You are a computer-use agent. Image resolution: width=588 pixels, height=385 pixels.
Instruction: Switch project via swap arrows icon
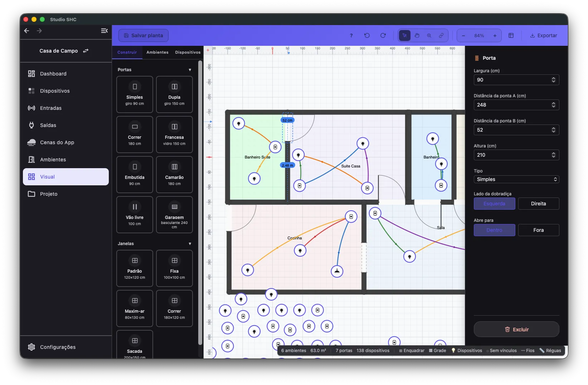[x=86, y=51]
